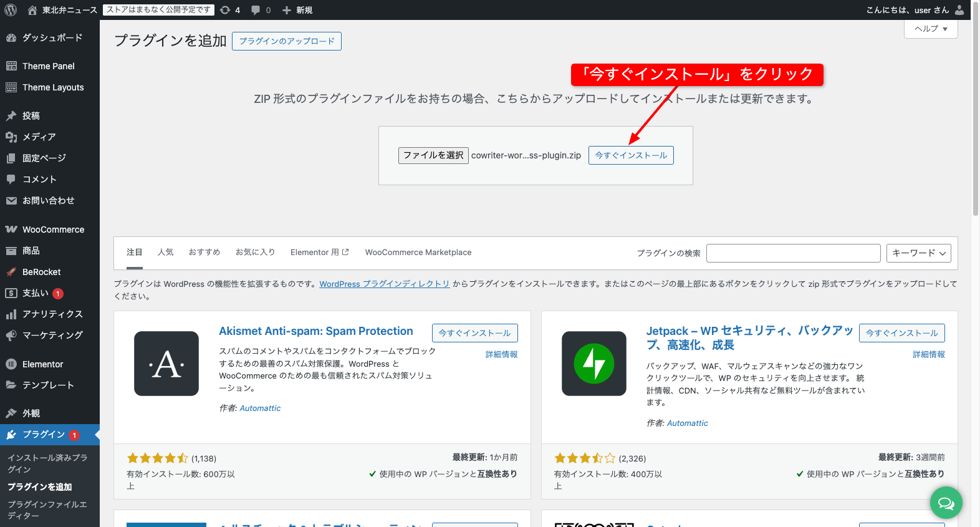
Task: View Akismet 詳細情報 details
Action: (x=502, y=354)
